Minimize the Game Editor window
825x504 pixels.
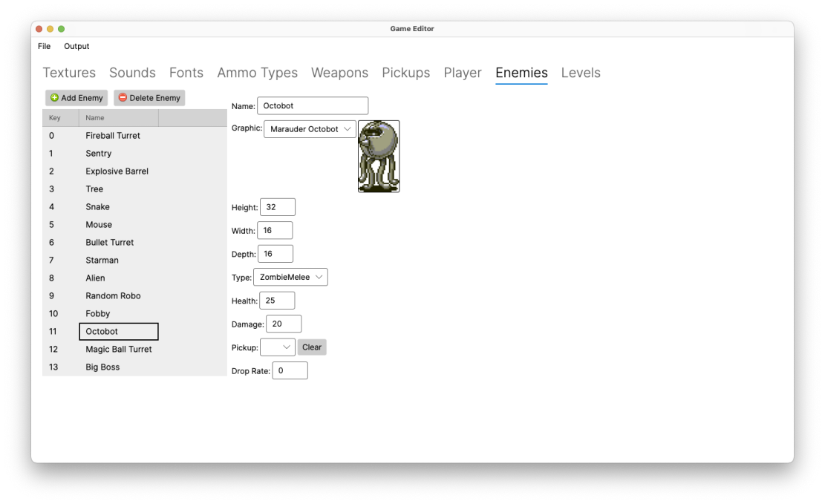click(x=50, y=29)
